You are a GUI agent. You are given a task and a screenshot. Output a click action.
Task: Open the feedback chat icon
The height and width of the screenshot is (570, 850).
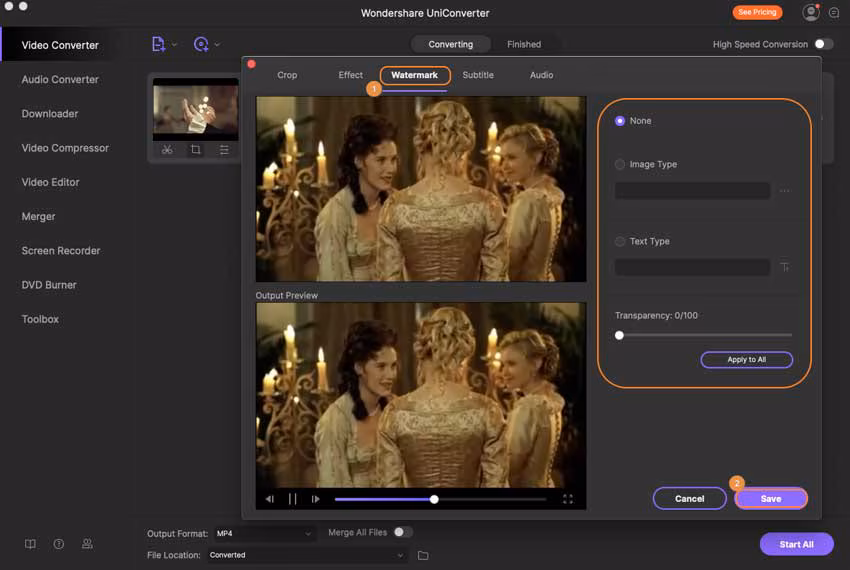[x=834, y=13]
